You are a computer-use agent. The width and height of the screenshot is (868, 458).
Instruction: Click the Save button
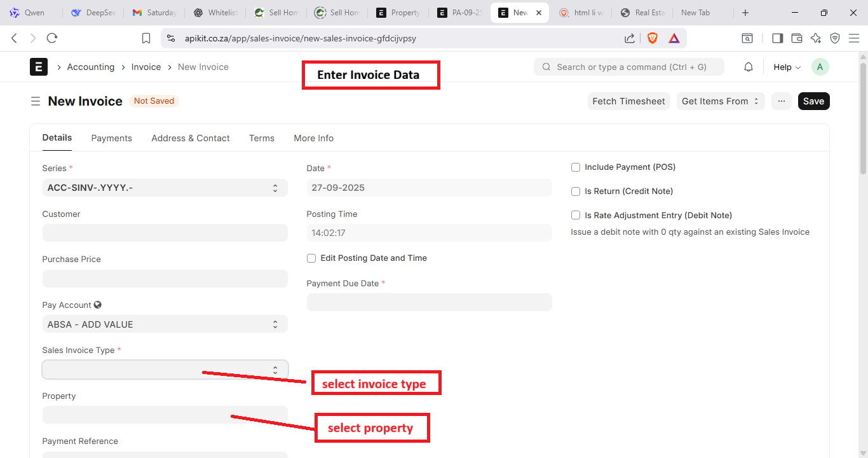813,101
